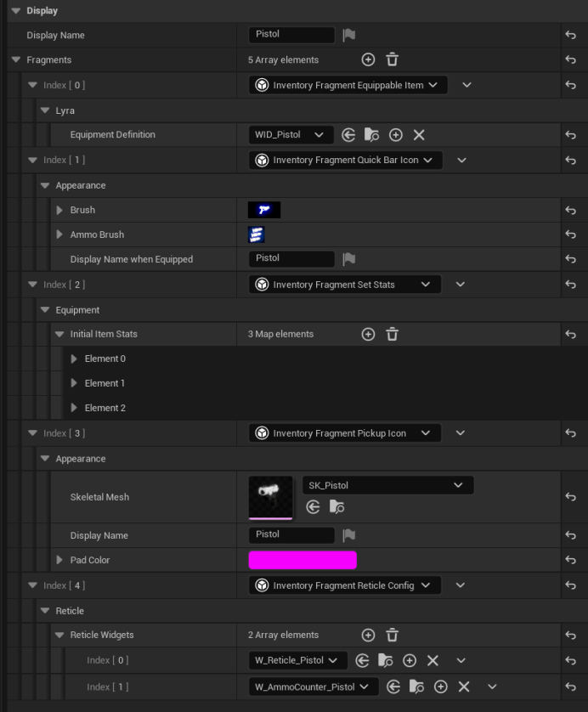Remove all Initial Item Stats map elements
The height and width of the screenshot is (712, 588).
pyautogui.click(x=392, y=335)
